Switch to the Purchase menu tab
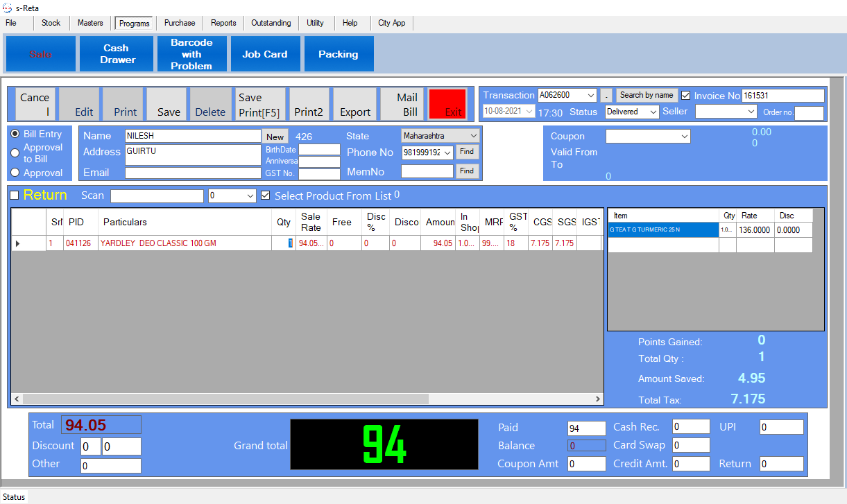 [x=179, y=23]
